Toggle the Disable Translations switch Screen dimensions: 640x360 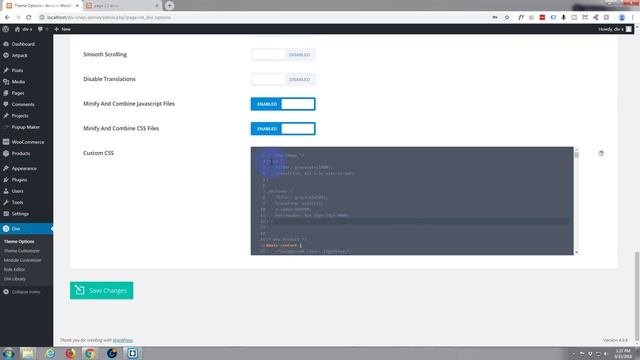[x=283, y=79]
